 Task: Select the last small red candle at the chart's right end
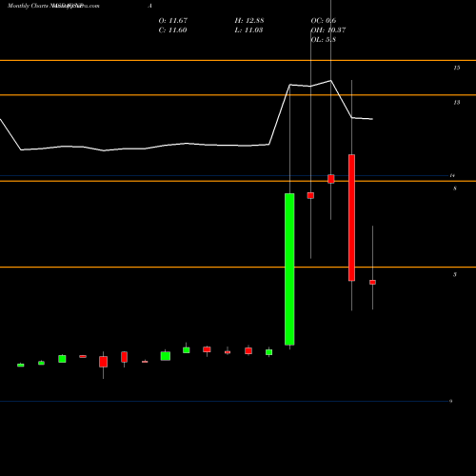[x=372, y=282]
